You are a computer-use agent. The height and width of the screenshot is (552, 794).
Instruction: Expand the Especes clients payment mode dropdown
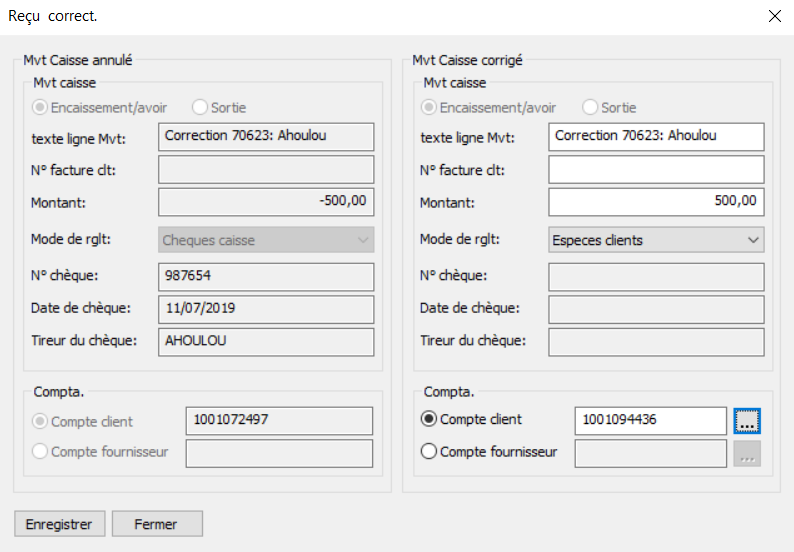pos(656,240)
